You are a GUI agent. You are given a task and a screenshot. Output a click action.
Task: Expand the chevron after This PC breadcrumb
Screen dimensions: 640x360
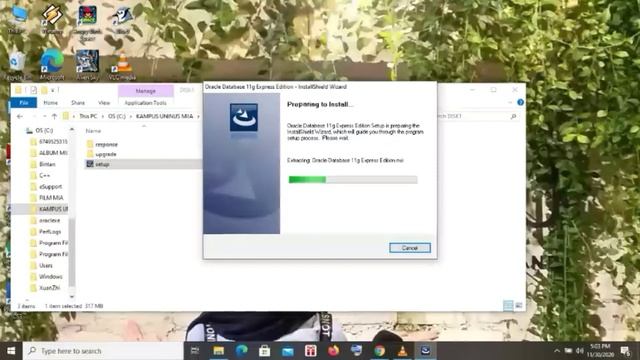pos(102,116)
